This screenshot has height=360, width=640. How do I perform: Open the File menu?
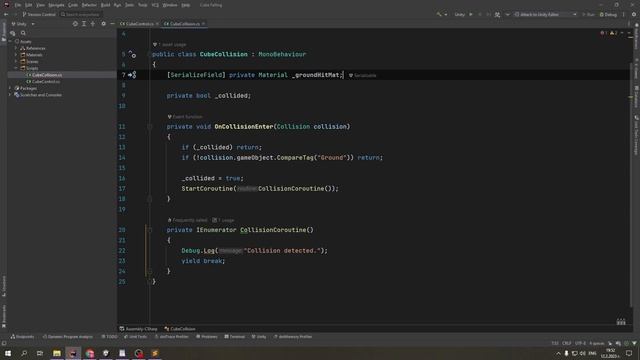[18, 5]
